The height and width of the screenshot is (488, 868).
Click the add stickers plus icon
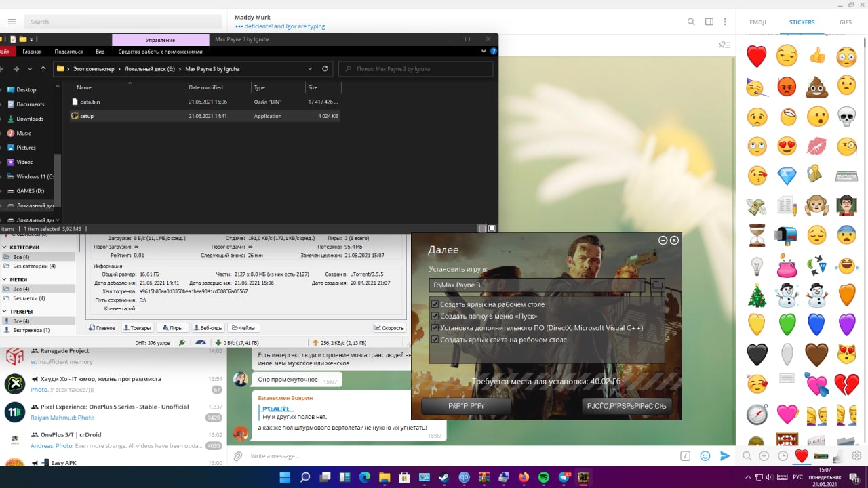[x=764, y=456]
